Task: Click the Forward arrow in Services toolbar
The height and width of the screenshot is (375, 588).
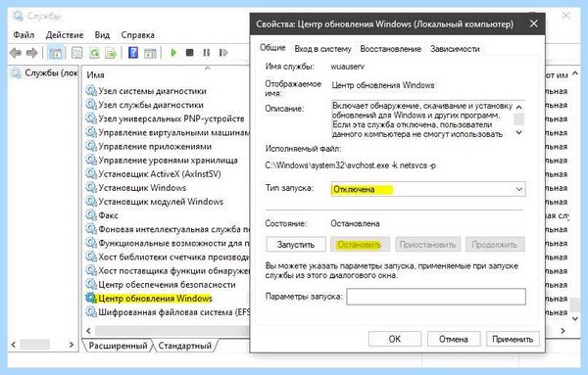Action: point(32,53)
